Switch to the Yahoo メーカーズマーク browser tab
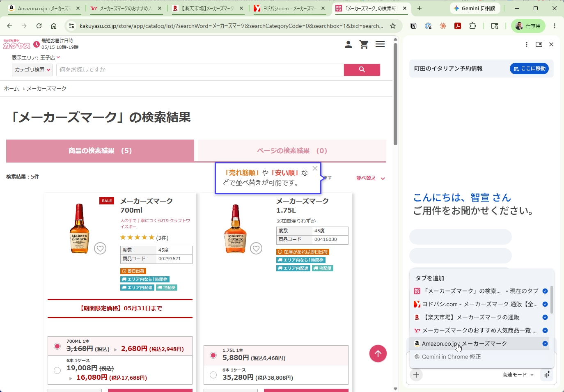 coord(126,8)
